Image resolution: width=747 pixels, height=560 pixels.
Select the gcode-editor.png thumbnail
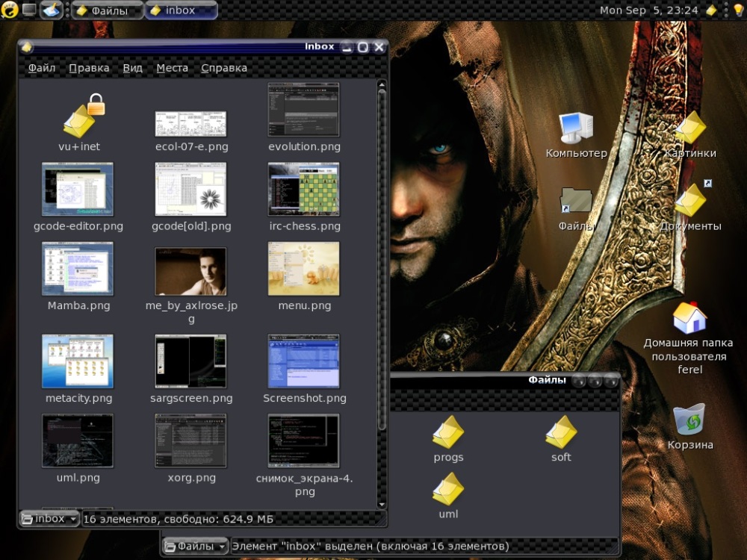(x=78, y=190)
